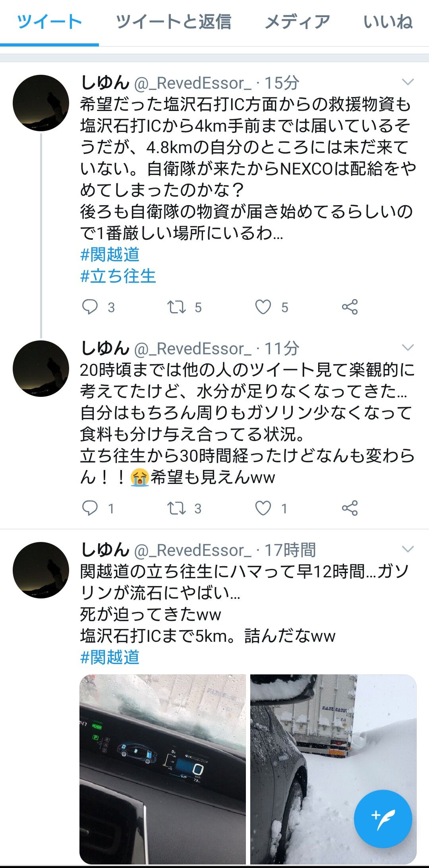Expand options chevron on the 15分 tweet
The width and height of the screenshot is (429, 868).
408,82
